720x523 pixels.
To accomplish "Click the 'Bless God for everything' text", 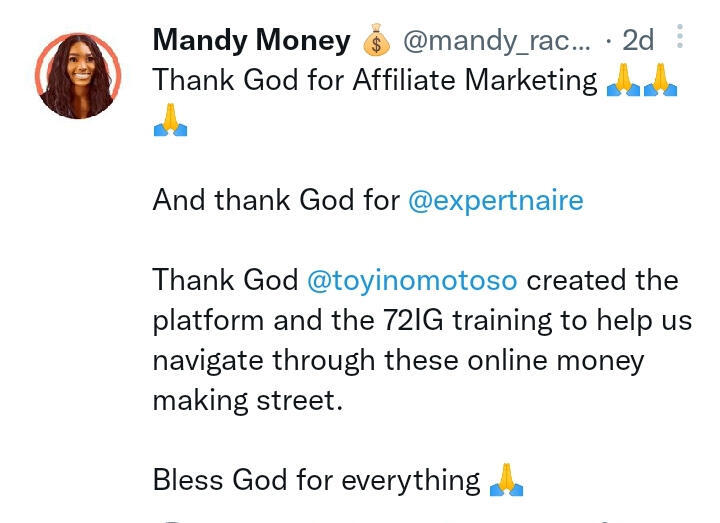I will click(x=316, y=480).
